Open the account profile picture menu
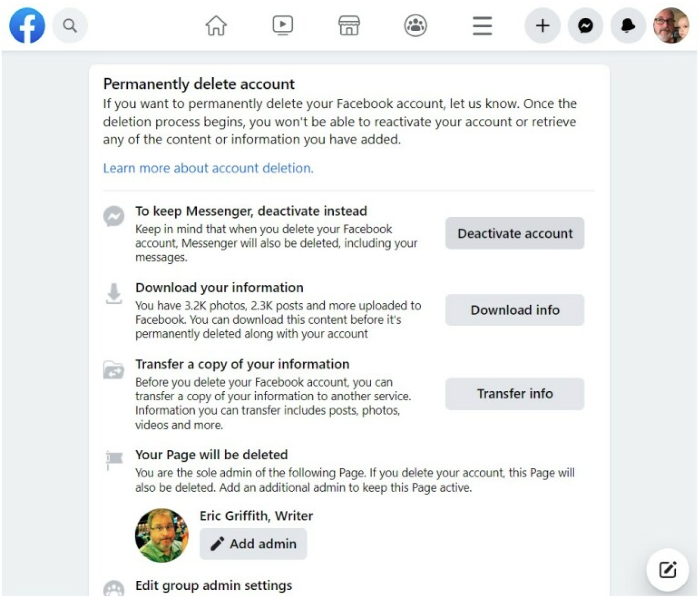Viewport: 700px width, 599px height. 671,26
